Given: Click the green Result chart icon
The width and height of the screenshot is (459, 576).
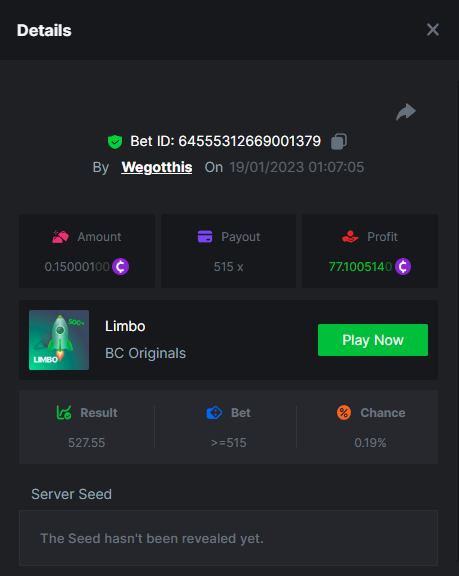Looking at the screenshot, I should point(64,413).
